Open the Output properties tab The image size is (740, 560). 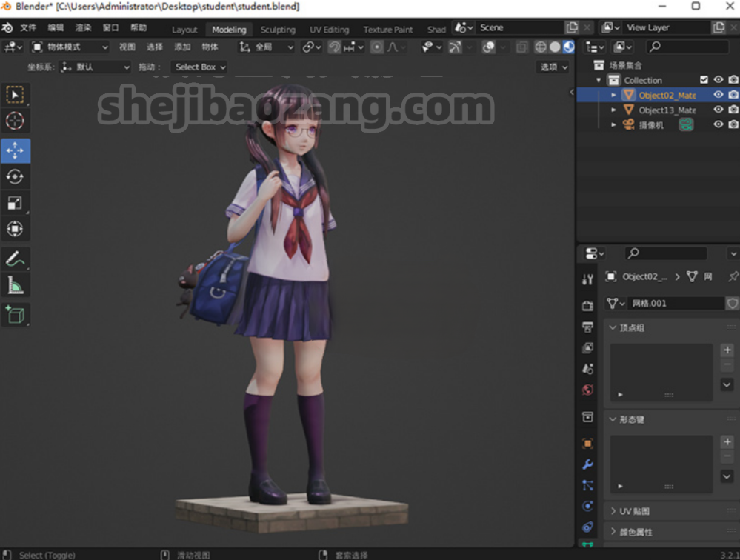pyautogui.click(x=587, y=327)
